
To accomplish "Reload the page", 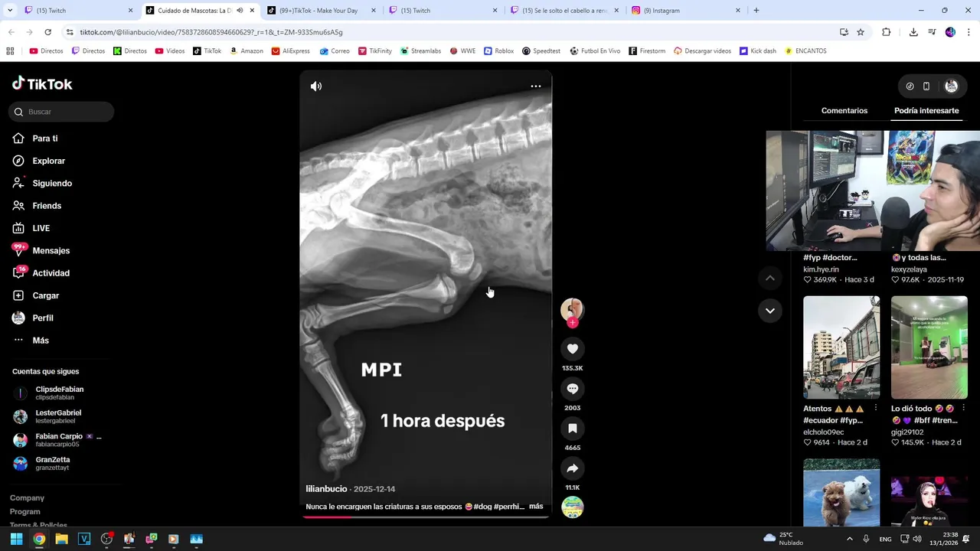I will (x=47, y=32).
